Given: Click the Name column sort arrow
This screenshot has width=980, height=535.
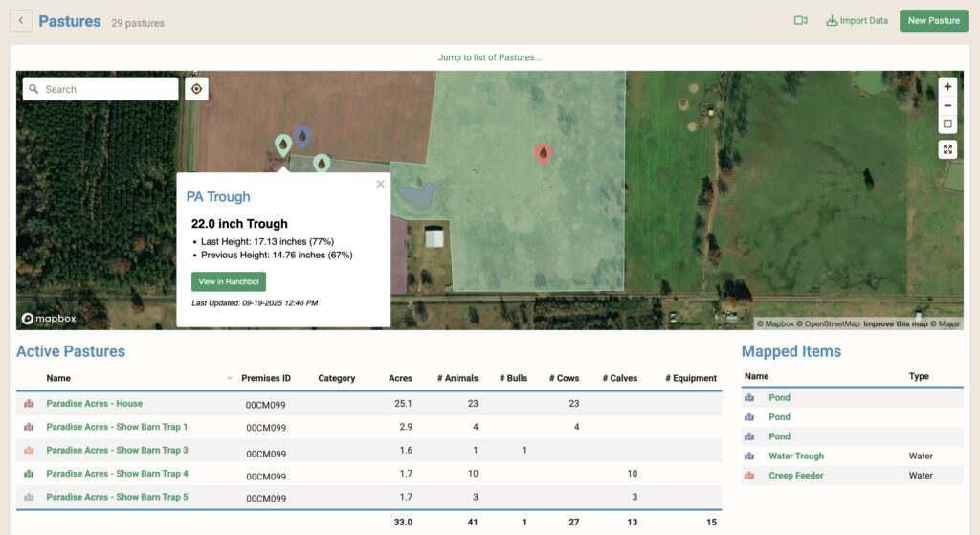Looking at the screenshot, I should coord(230,379).
